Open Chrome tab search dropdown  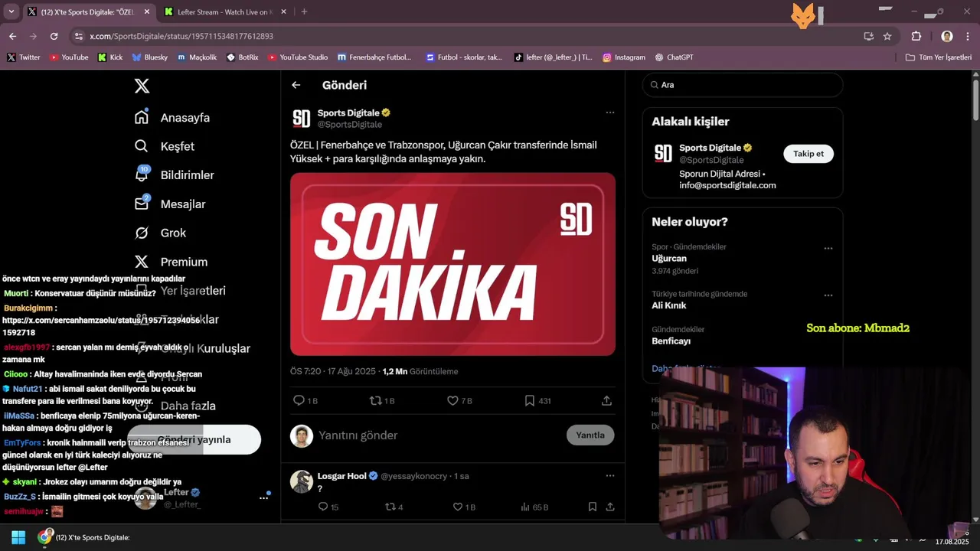(11, 11)
